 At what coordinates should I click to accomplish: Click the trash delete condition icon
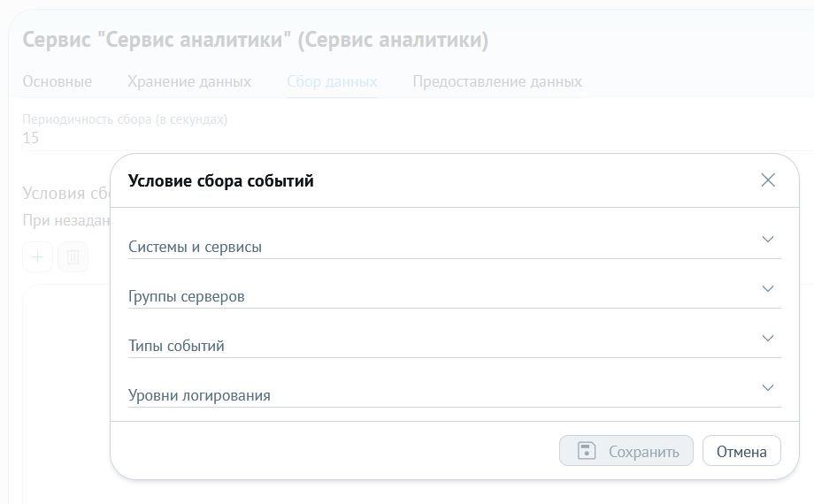(73, 257)
